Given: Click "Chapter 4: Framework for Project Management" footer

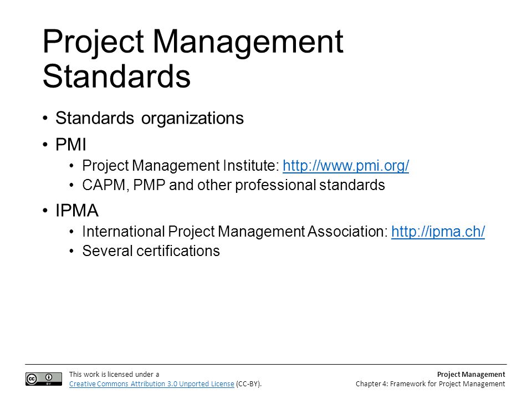Looking at the screenshot, I should 430,383.
